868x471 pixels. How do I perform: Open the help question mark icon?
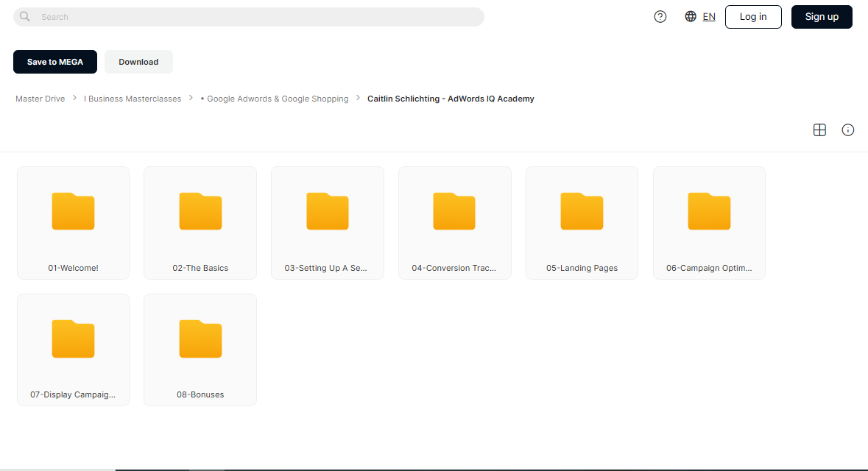pyautogui.click(x=660, y=17)
